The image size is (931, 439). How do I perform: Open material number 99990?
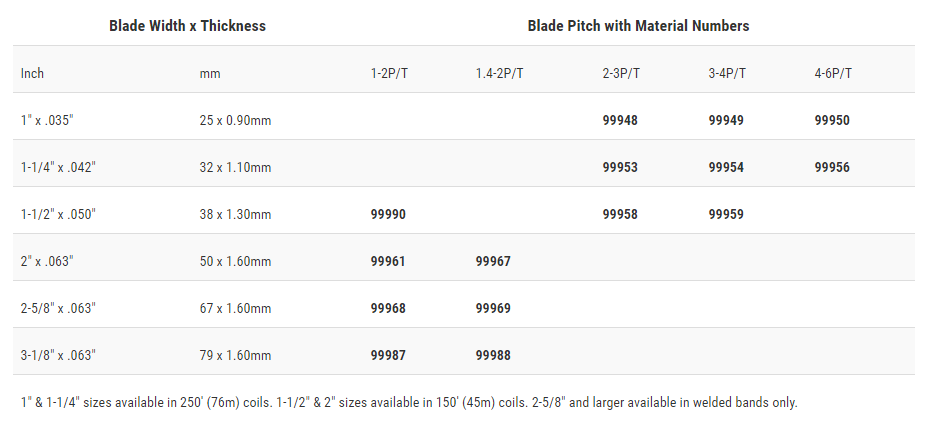tap(388, 214)
